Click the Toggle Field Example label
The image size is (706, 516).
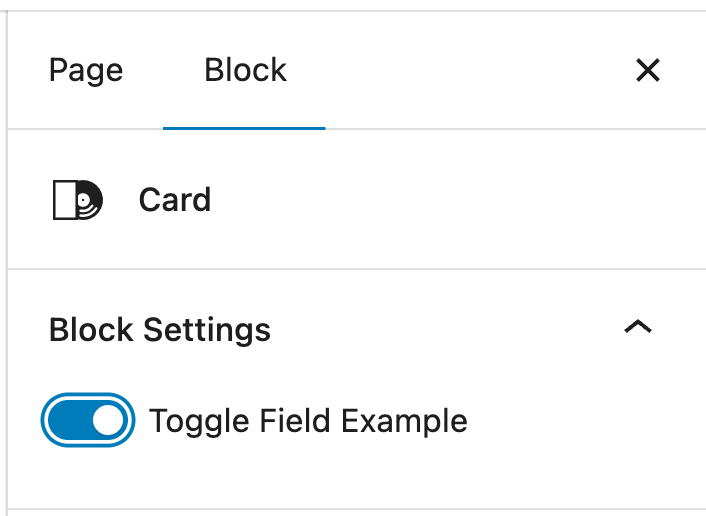[308, 421]
